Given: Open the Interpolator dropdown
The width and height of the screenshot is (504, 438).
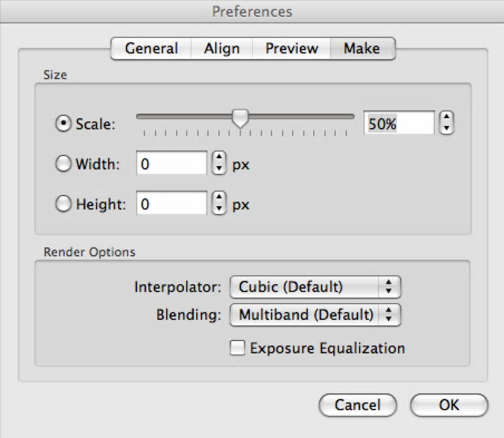Looking at the screenshot, I should (x=315, y=287).
